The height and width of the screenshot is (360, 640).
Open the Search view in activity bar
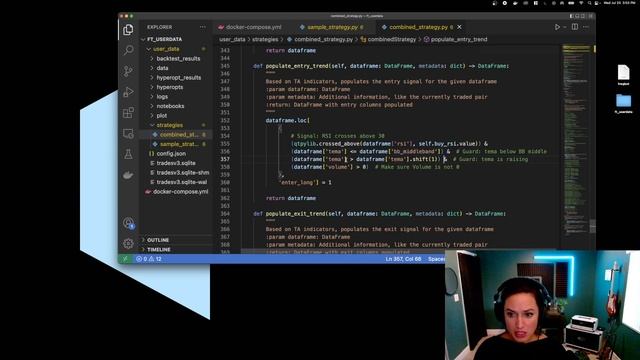[128, 50]
